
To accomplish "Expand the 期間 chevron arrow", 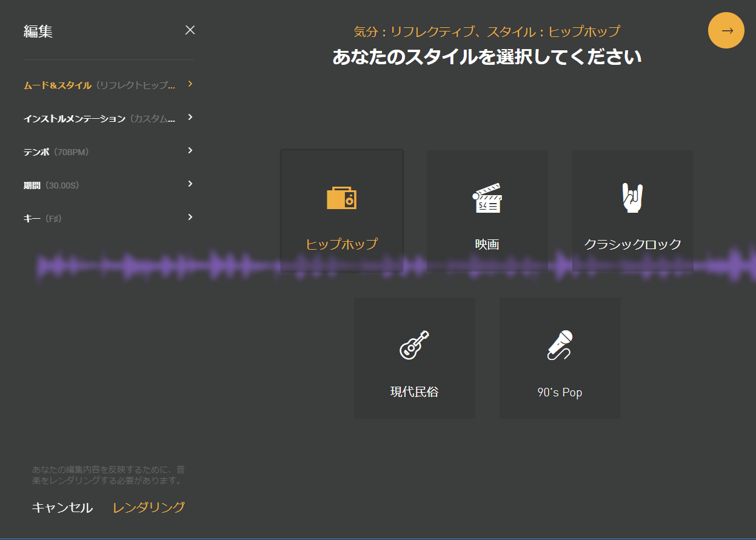I will click(190, 184).
